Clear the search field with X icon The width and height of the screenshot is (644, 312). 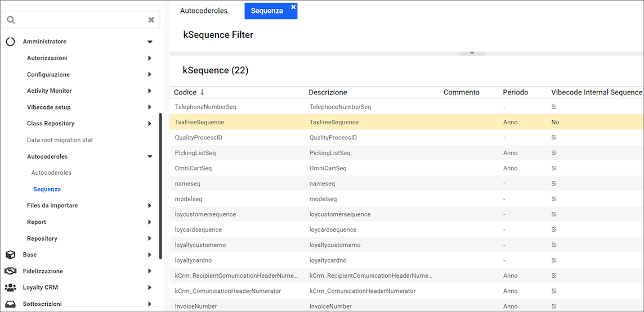click(151, 20)
